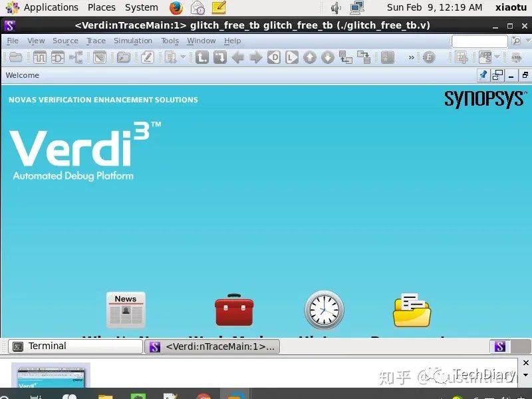Open the dropdown next to ABS icon
Viewport: 532px width, 399px height.
[x=497, y=57]
